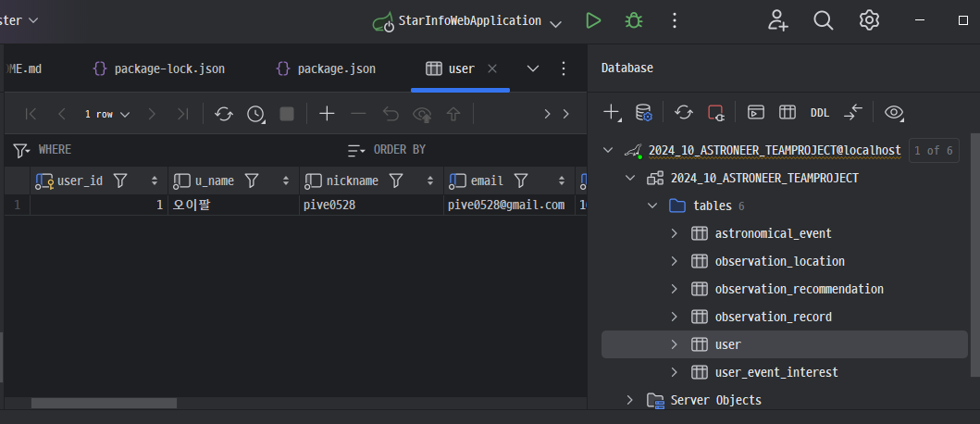Screen dimensions: 980x424
Task: Add a new row with plus icon
Action: [327, 114]
